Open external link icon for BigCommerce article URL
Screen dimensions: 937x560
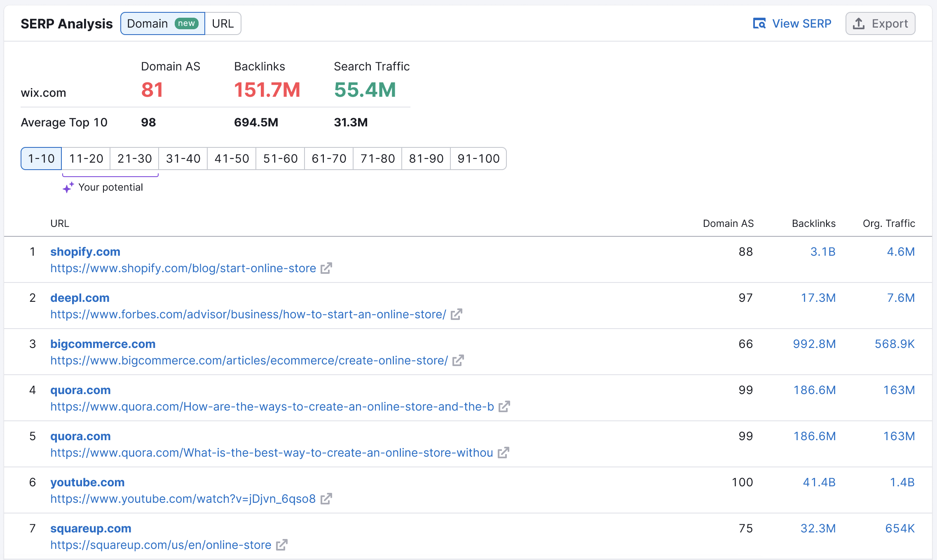[x=458, y=361]
